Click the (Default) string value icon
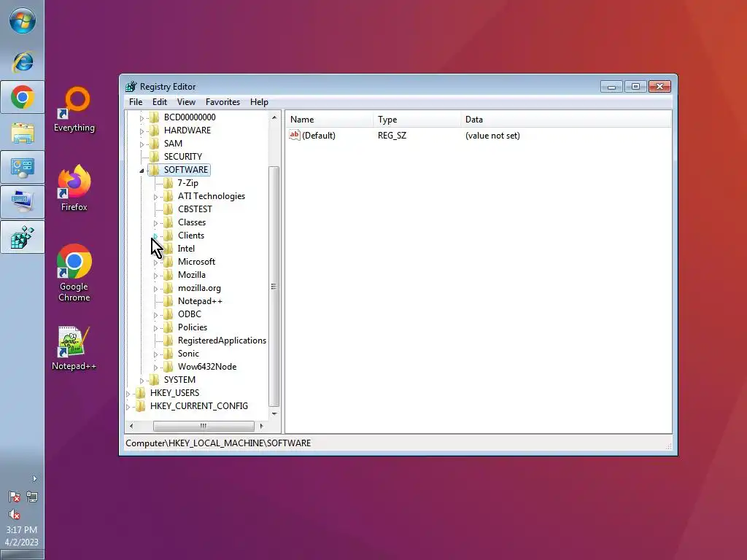747x560 pixels. 295,135
